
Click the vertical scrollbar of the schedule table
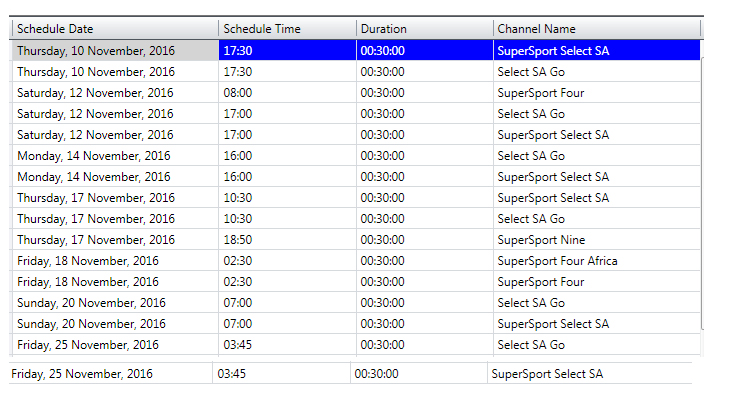click(702, 193)
